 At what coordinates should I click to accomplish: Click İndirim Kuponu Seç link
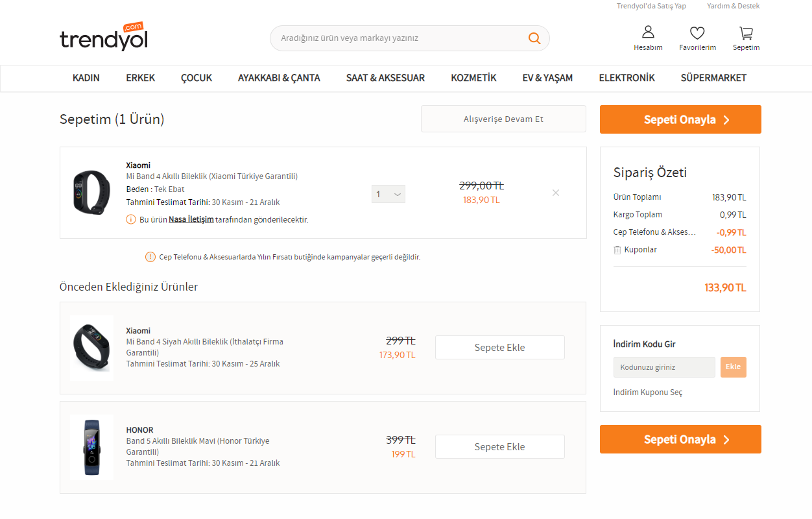[x=648, y=392]
